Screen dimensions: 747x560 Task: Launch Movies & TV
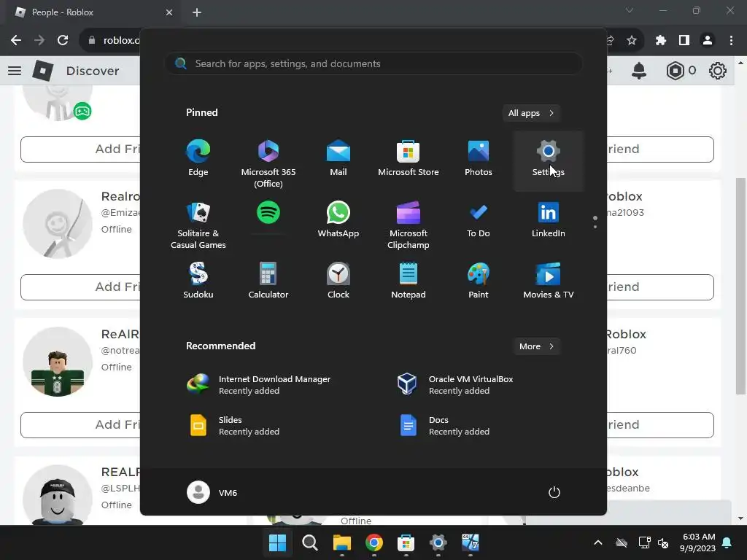pyautogui.click(x=549, y=282)
